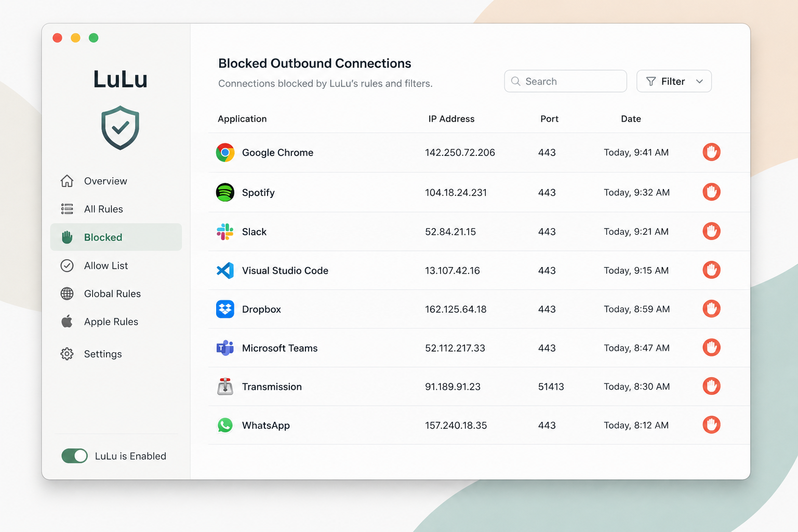Click IP address 104.18.24.231
The image size is (798, 532).
pyautogui.click(x=456, y=193)
